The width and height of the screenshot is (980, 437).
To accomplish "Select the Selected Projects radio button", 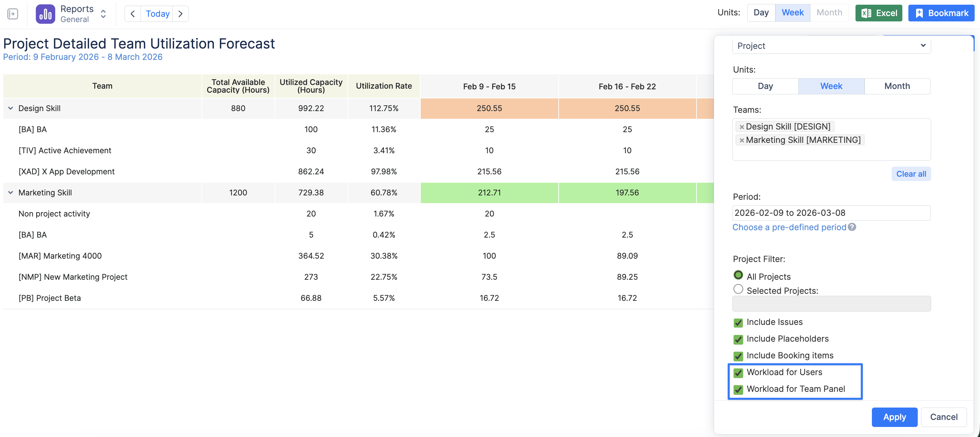I will [738, 289].
